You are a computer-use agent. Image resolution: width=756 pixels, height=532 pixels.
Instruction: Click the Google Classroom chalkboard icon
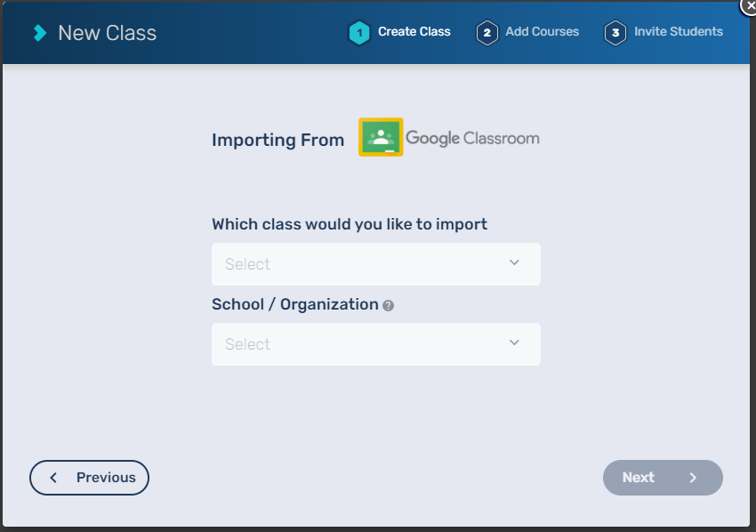381,137
